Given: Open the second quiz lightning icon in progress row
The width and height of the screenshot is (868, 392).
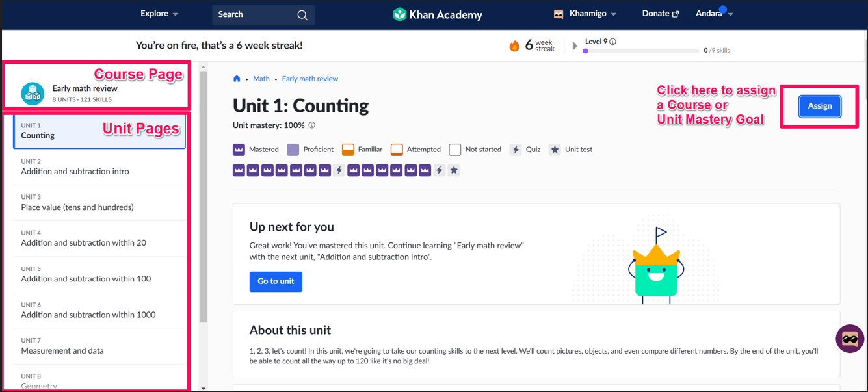Looking at the screenshot, I should [x=440, y=170].
